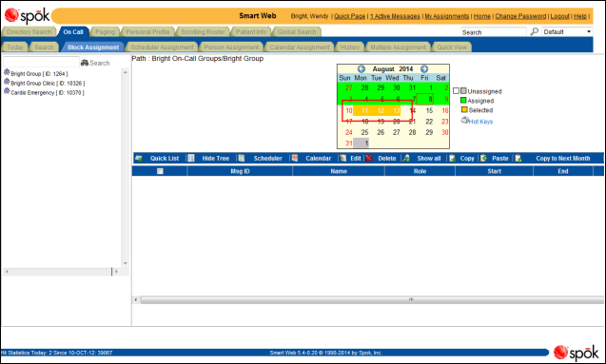606x364 pixels.
Task: Click the Unassigned gray legend swatch
Action: [x=463, y=91]
